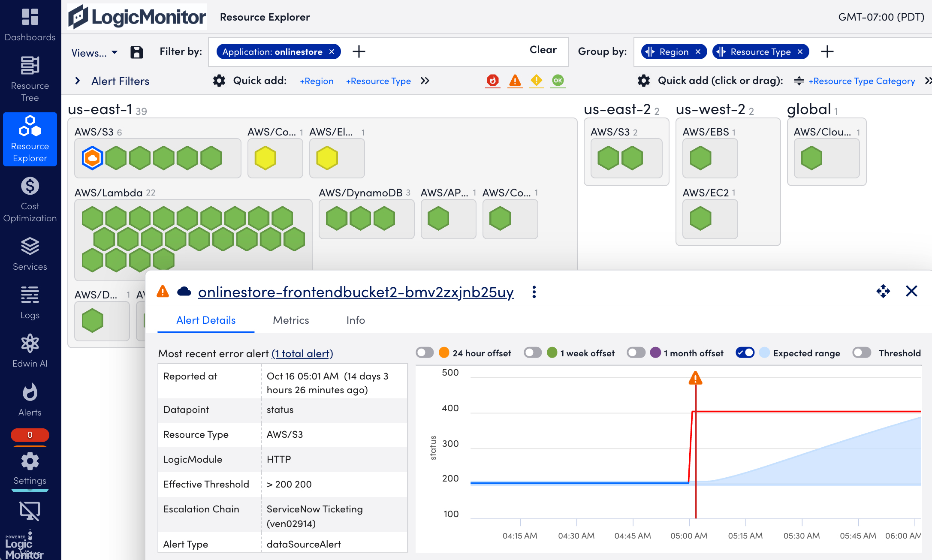The width and height of the screenshot is (932, 560).
Task: Toggle 1 week offset switch
Action: coord(533,352)
